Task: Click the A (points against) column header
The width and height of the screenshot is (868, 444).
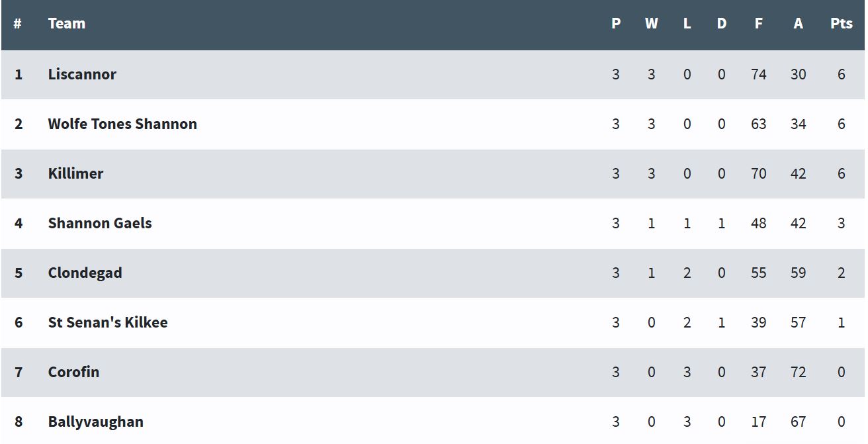Action: [x=799, y=24]
